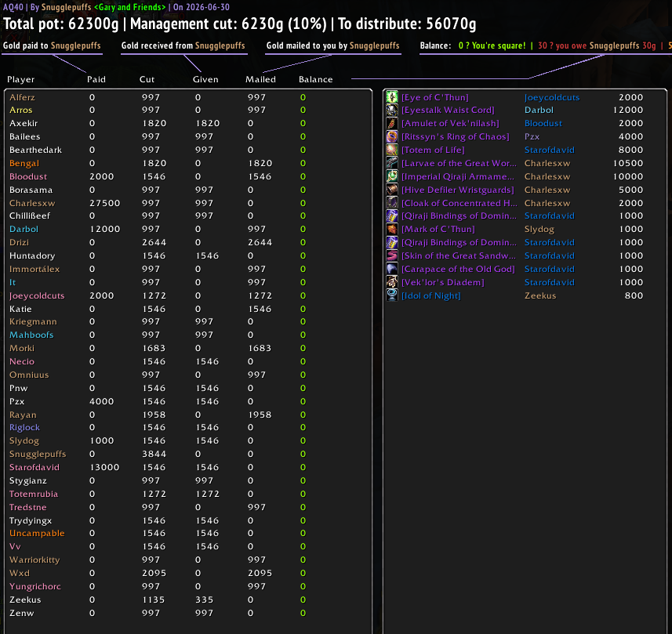This screenshot has height=634, width=672.
Task: Click Zeekus' given amount 335
Action: (204, 600)
